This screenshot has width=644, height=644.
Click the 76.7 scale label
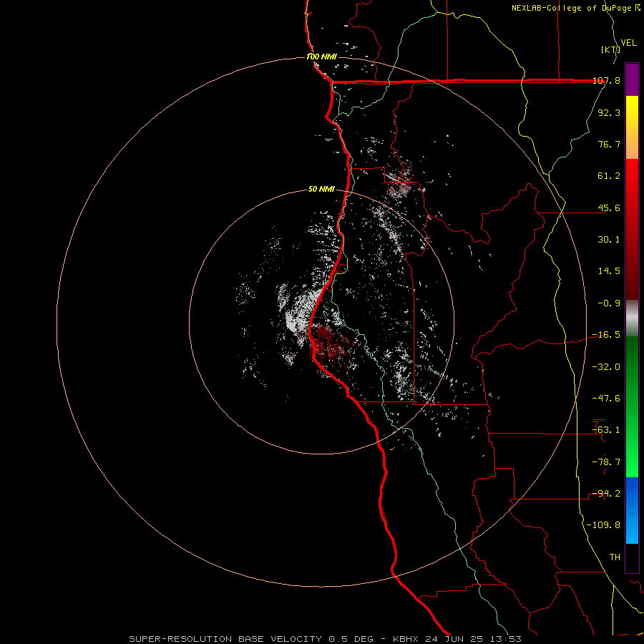click(609, 144)
